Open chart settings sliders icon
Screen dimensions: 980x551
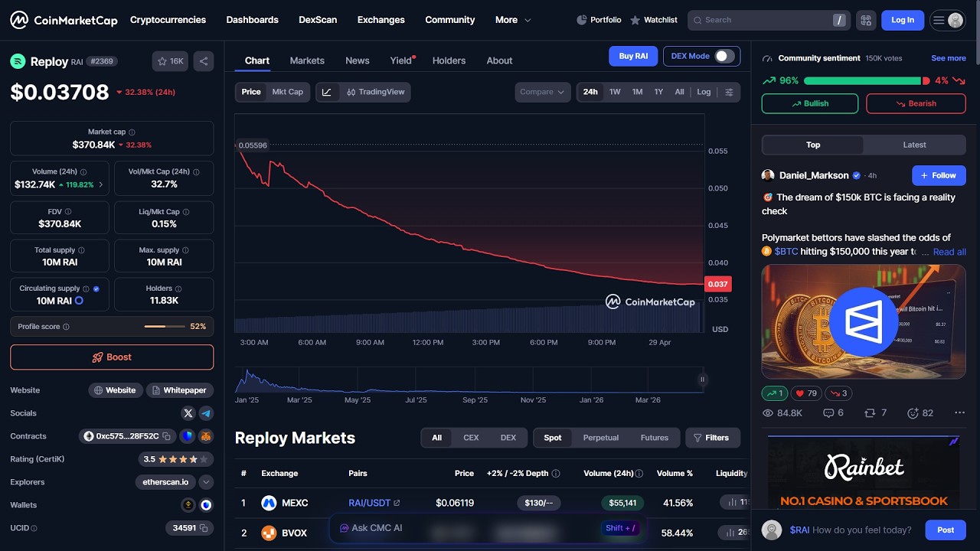tap(729, 92)
